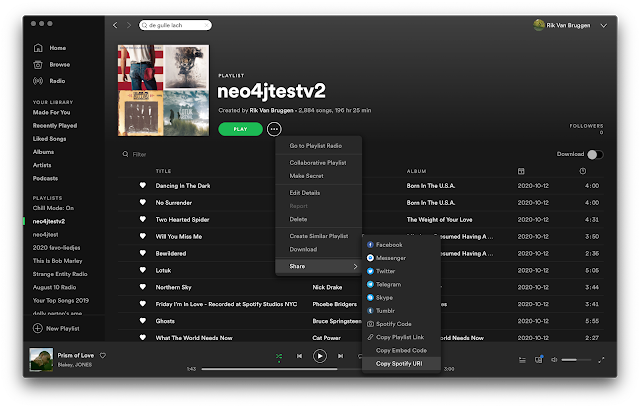Unlike Two Hearted Spider heart
Screen dimensions: 640x408
pyautogui.click(x=142, y=219)
